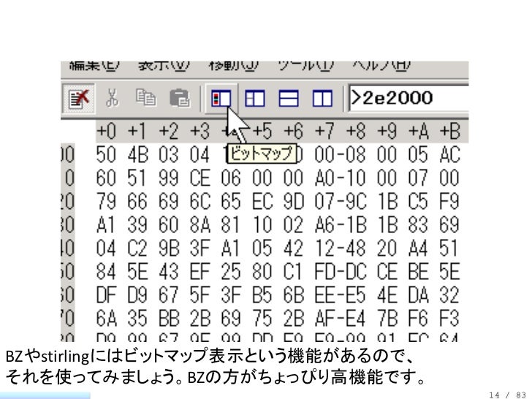Toggle the Bitmap view icon
Screen dimensions: 532x399
click(221, 99)
